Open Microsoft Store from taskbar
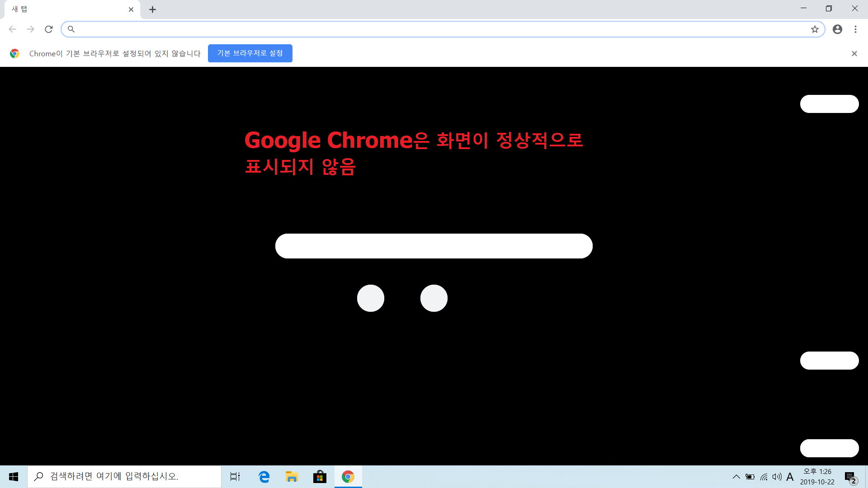 (320, 477)
